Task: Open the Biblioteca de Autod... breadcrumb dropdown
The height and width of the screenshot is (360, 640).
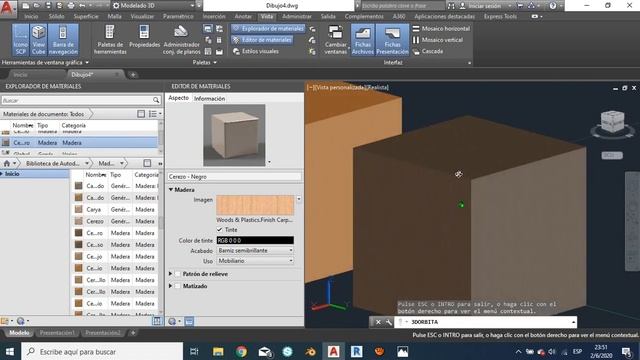Action: tap(87, 163)
